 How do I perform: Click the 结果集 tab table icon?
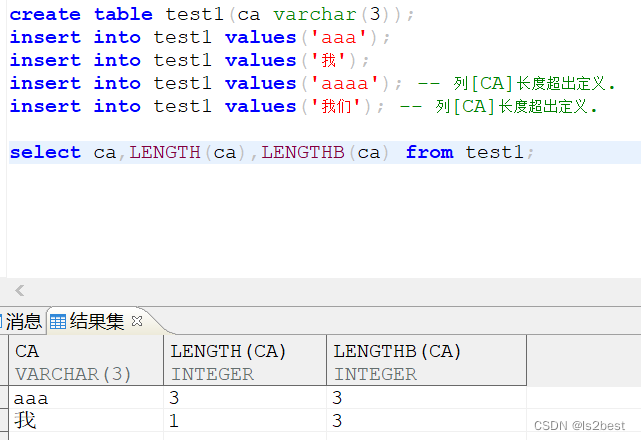[58, 321]
